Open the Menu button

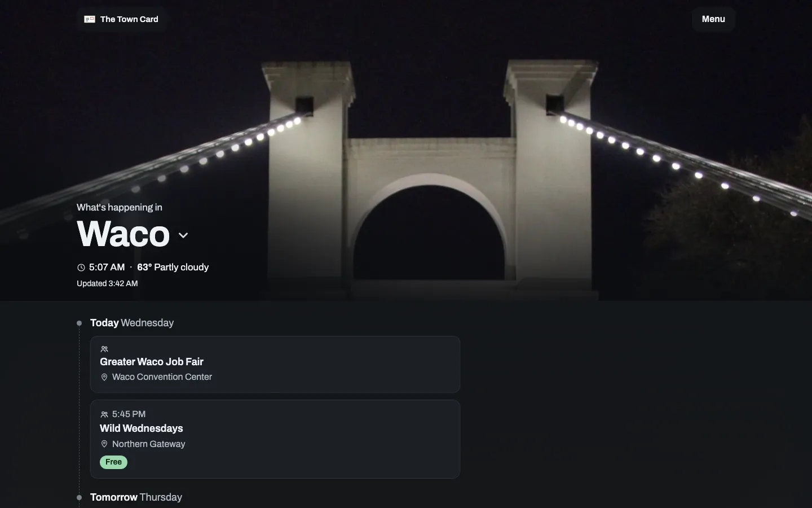[713, 19]
